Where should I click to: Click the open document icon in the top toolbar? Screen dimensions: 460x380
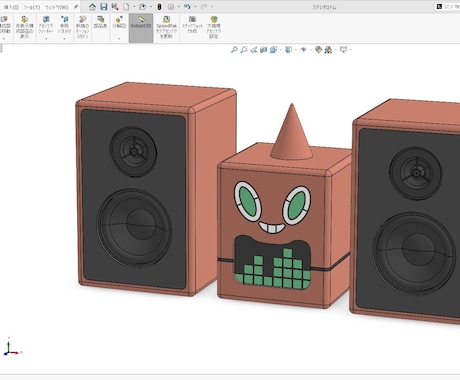pyautogui.click(x=143, y=7)
